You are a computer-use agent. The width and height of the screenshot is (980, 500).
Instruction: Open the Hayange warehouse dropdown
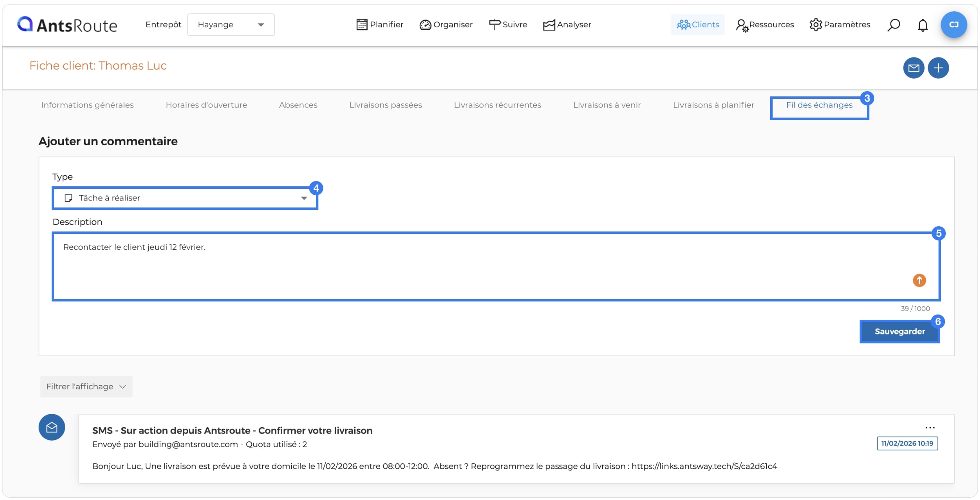coord(231,25)
